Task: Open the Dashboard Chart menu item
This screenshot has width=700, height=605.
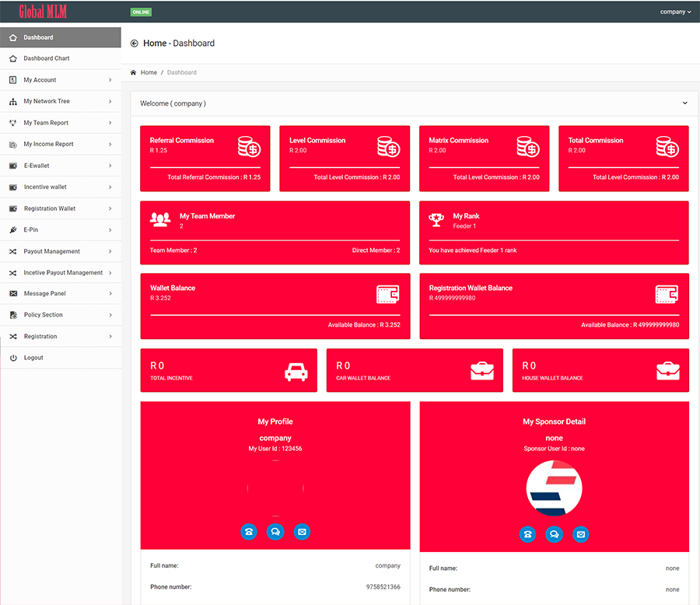Action: [x=47, y=58]
